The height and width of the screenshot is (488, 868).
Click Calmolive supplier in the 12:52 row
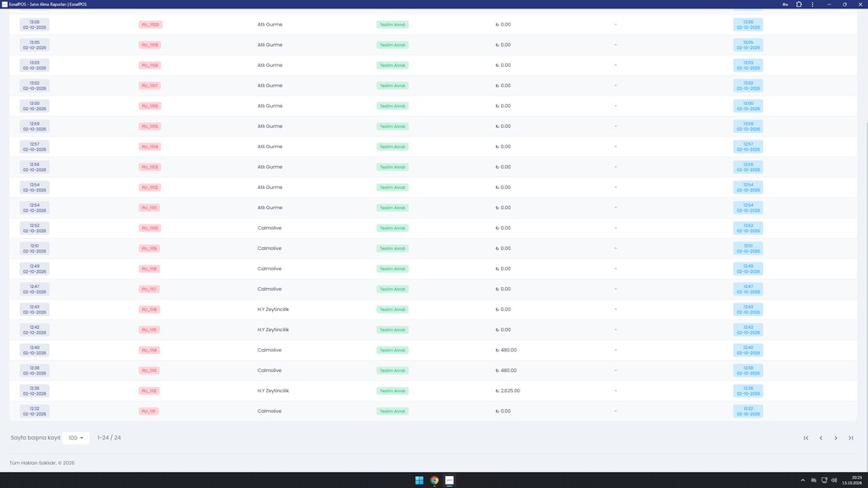pyautogui.click(x=270, y=228)
